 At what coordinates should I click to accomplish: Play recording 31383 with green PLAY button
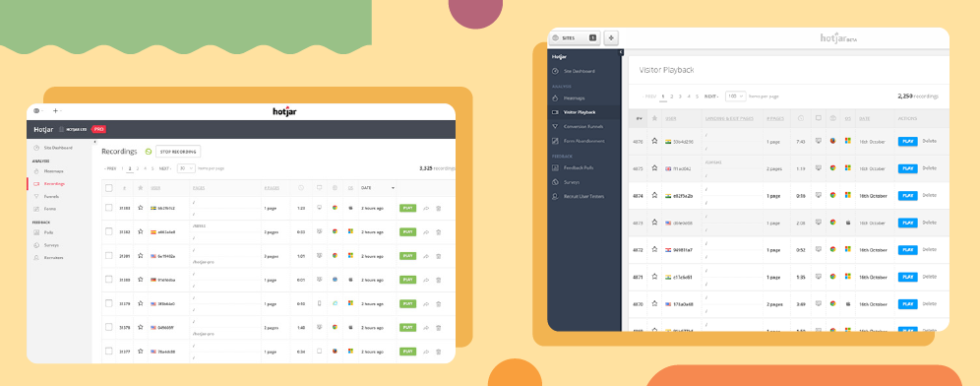[x=407, y=208]
